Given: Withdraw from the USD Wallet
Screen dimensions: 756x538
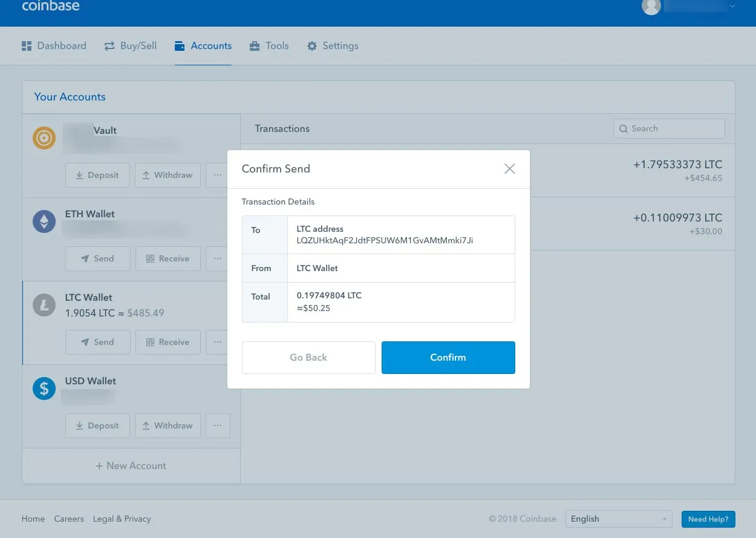Looking at the screenshot, I should (168, 425).
